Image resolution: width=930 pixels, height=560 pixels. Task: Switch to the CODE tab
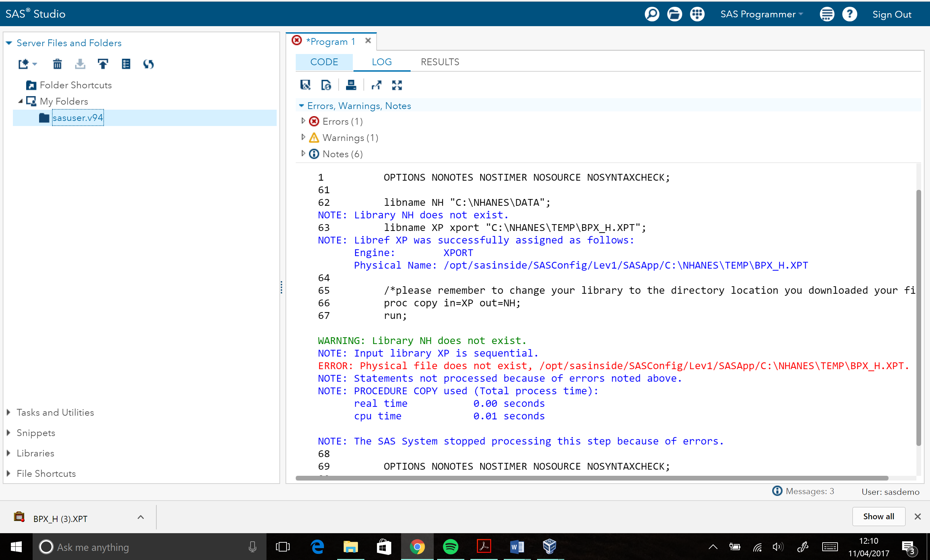[x=324, y=62]
